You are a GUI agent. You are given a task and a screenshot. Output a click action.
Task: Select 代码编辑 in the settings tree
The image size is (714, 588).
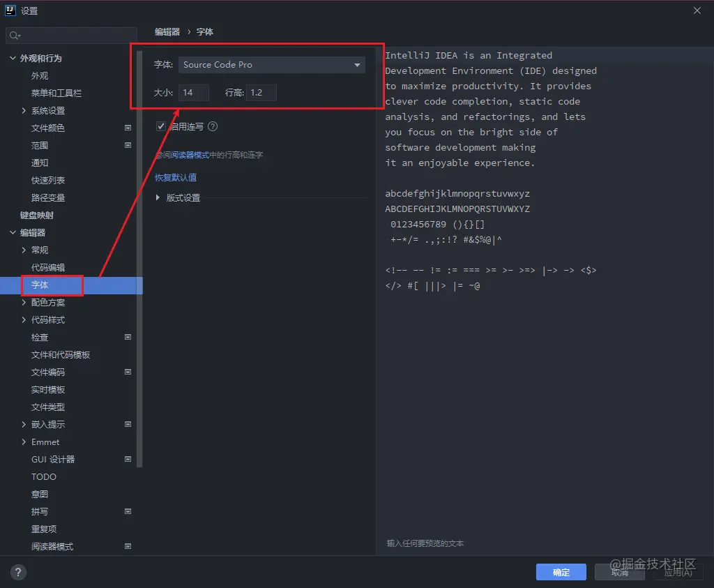tap(48, 267)
